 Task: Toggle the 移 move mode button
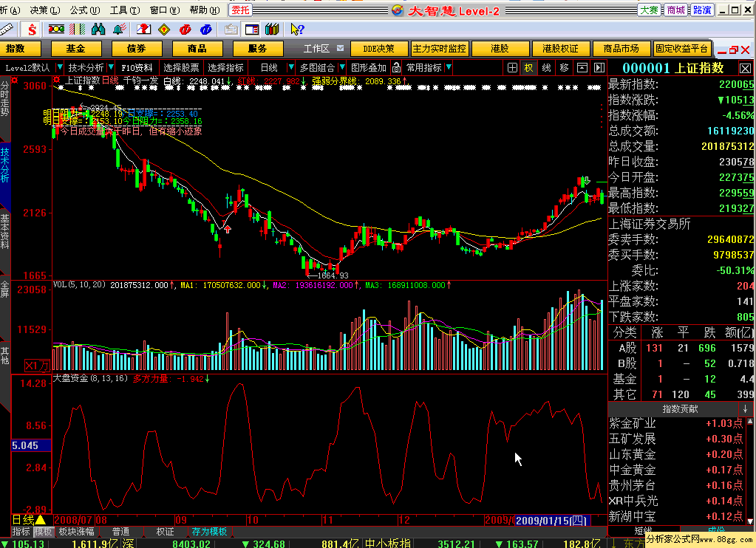tap(564, 67)
